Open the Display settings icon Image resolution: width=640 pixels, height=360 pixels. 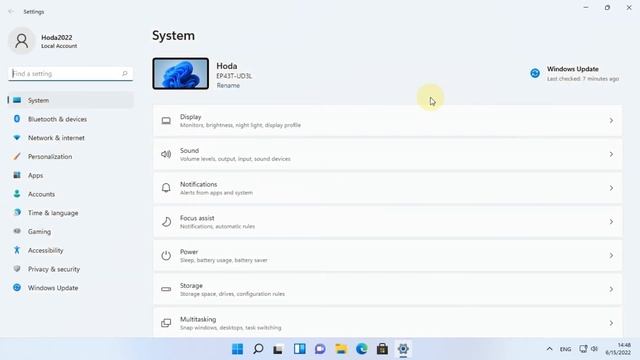point(166,121)
